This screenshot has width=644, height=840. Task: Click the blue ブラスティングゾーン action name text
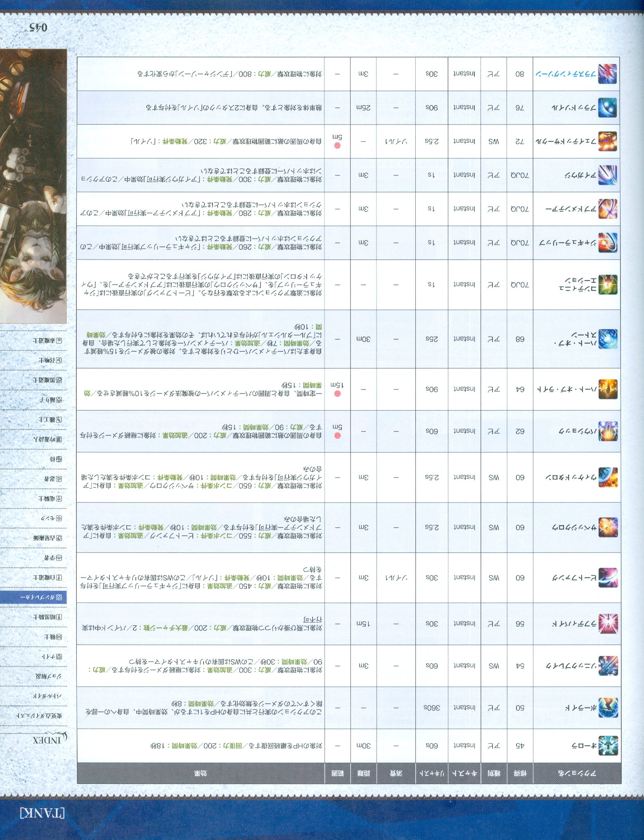pos(566,75)
